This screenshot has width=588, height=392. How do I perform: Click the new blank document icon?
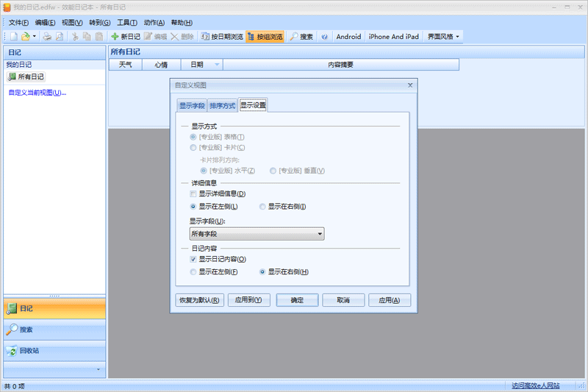[x=14, y=36]
